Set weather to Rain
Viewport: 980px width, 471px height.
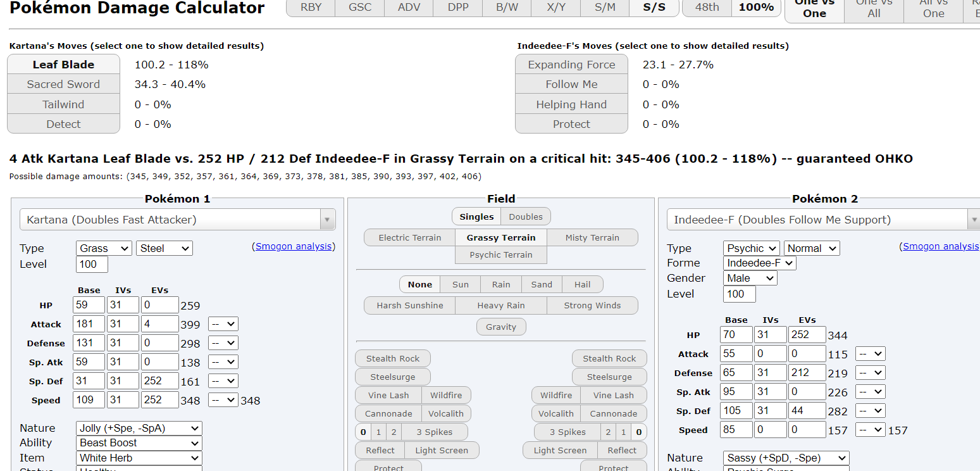pos(501,284)
